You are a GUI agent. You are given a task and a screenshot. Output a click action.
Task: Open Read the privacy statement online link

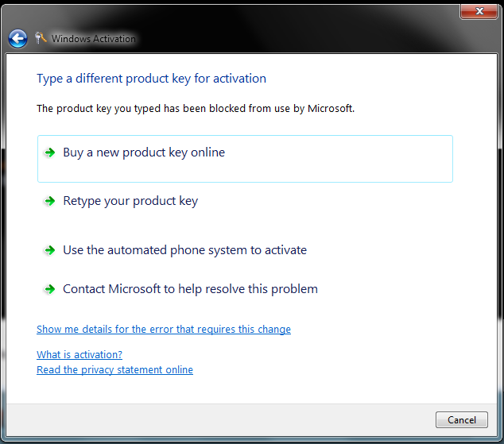[x=114, y=370]
